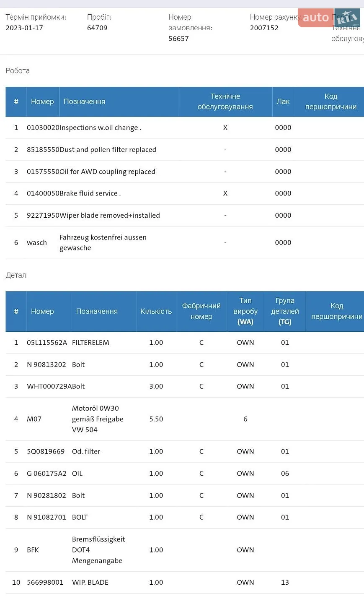
Task: Click the 'Brake fluid service' row
Action: tap(185, 193)
